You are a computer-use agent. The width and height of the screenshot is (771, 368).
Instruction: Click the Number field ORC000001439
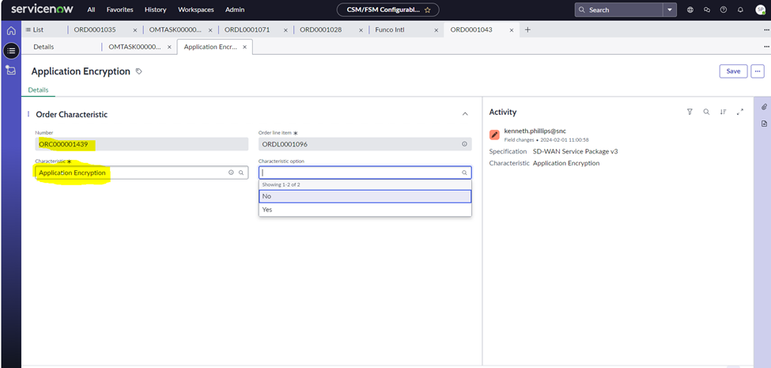142,144
